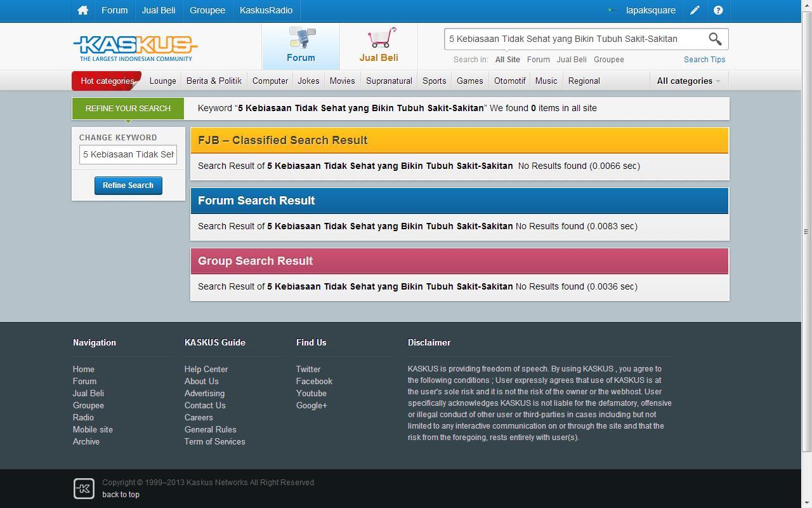
Task: Click the KASKUS logo
Action: (x=136, y=48)
